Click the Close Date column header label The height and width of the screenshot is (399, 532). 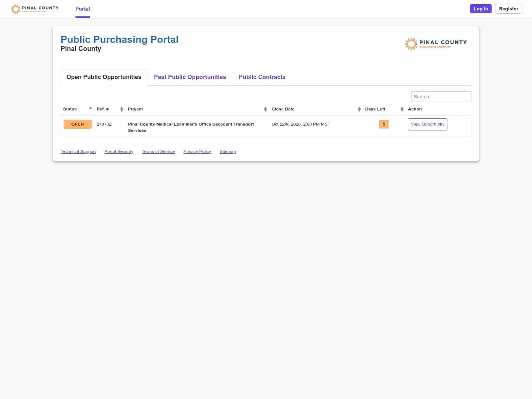(x=283, y=109)
